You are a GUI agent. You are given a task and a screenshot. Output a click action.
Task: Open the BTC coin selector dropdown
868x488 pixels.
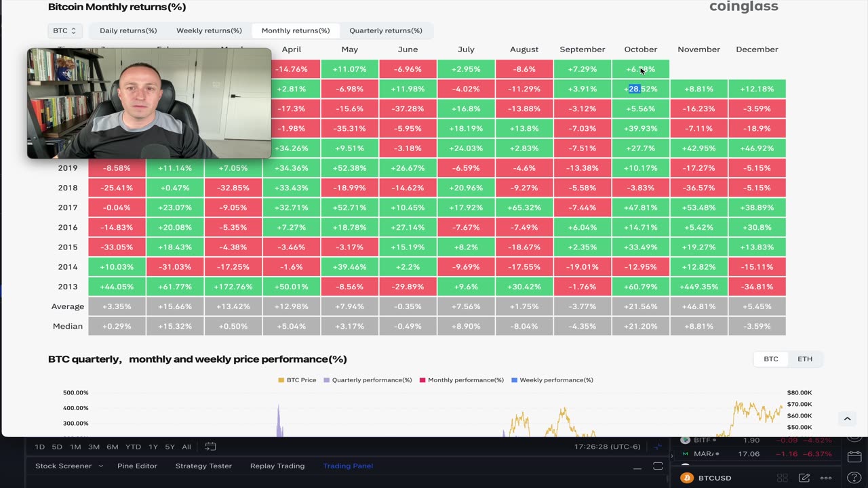pos(65,30)
